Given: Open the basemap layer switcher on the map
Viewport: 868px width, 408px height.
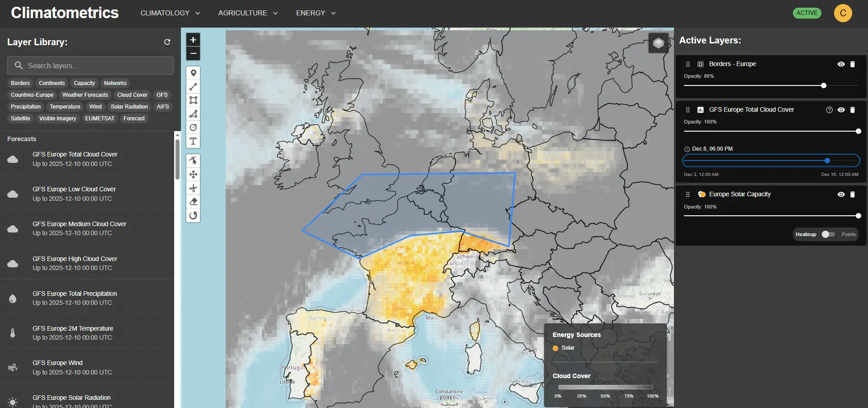Looking at the screenshot, I should (x=659, y=43).
